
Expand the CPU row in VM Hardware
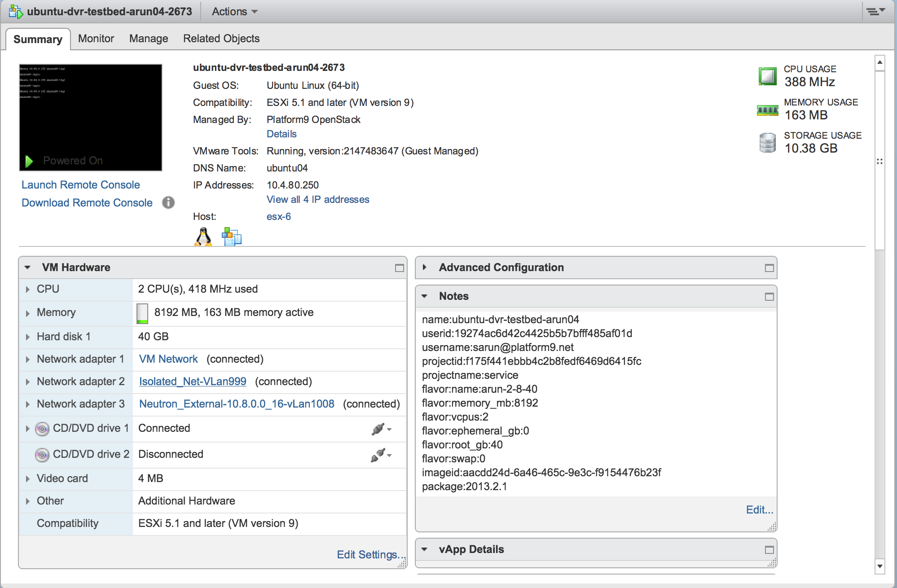pos(27,289)
